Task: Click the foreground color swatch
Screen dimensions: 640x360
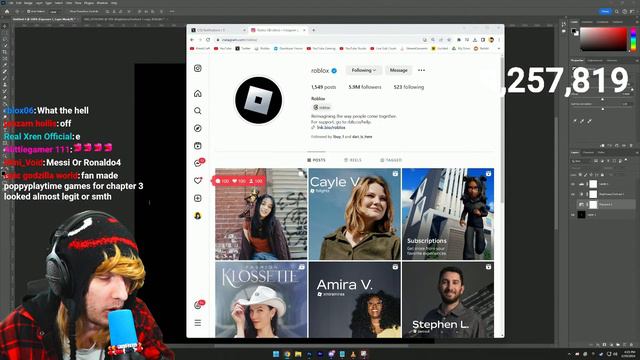Action: [x=574, y=31]
